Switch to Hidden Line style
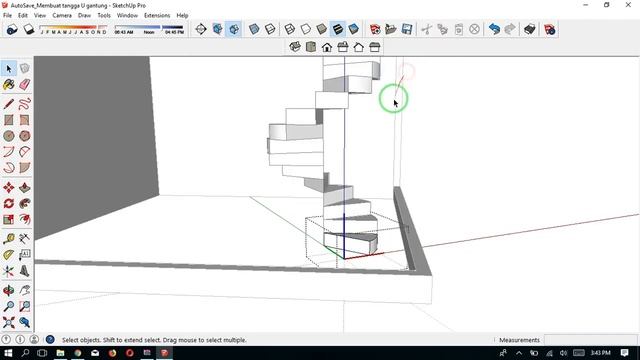Viewport: 640px width, 360px height. click(x=305, y=29)
